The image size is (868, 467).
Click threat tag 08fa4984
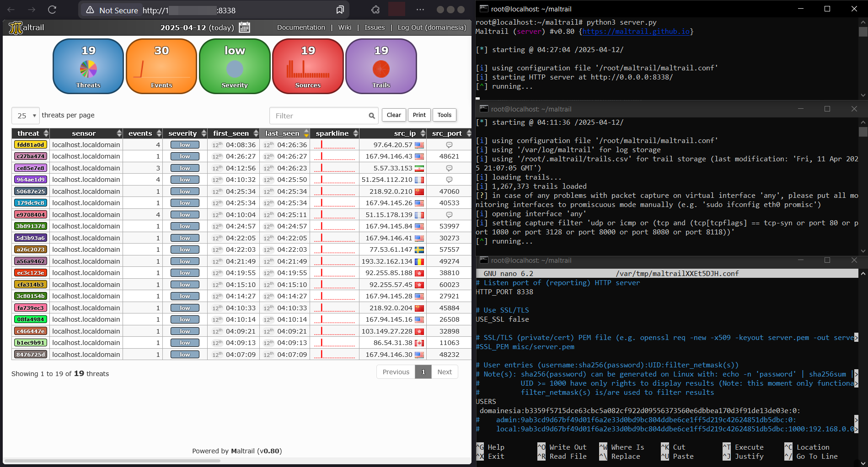[x=31, y=319]
